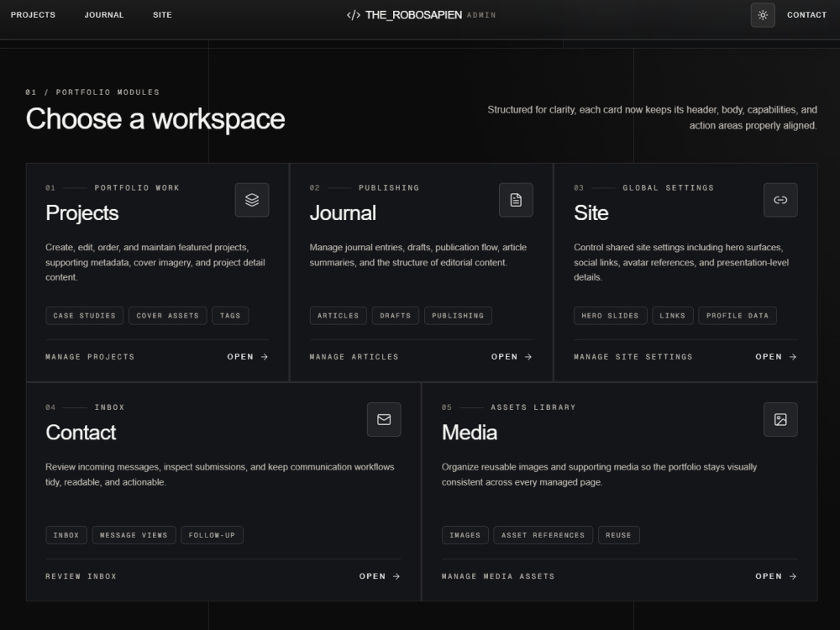Click the LINKS tag
Screen dimensions: 840x630
(672, 316)
